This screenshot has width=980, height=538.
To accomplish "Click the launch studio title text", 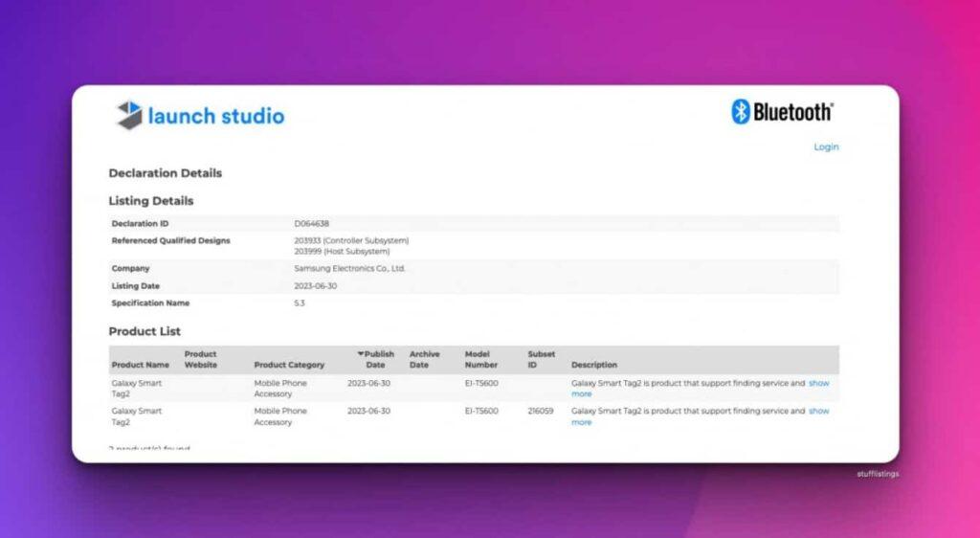I will point(215,116).
